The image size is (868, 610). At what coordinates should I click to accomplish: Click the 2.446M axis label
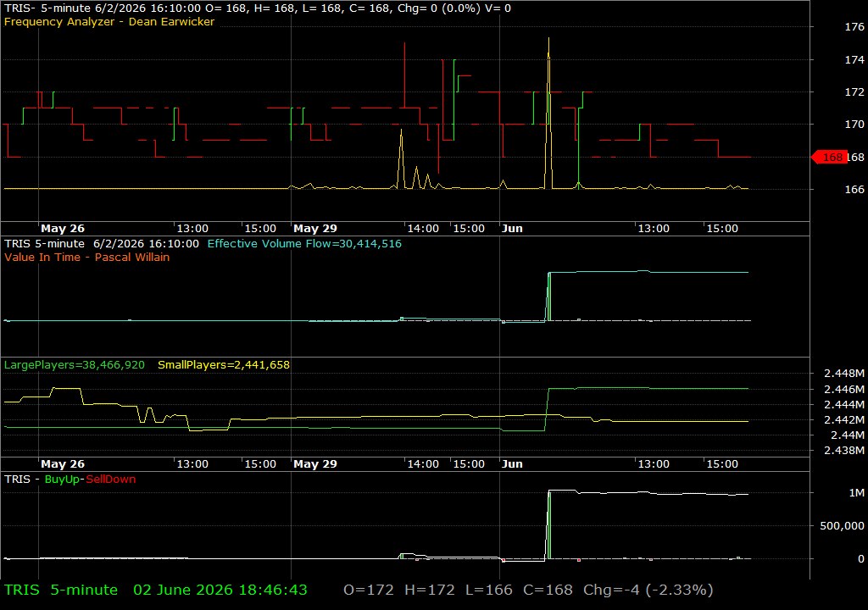click(844, 390)
